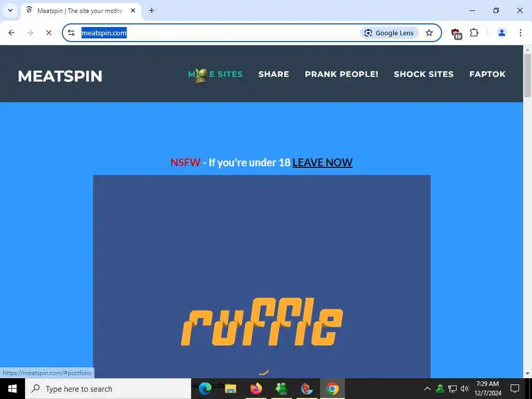Open Chrome three-dot menu
This screenshot has width=532, height=399.
click(x=520, y=33)
